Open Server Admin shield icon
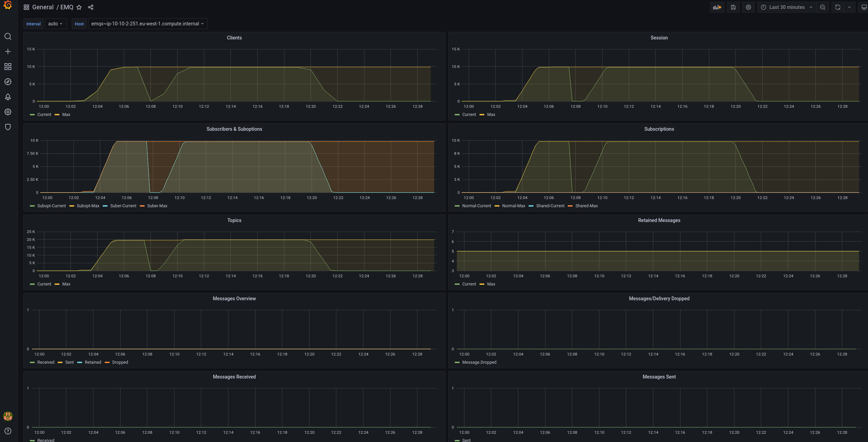 (8, 127)
